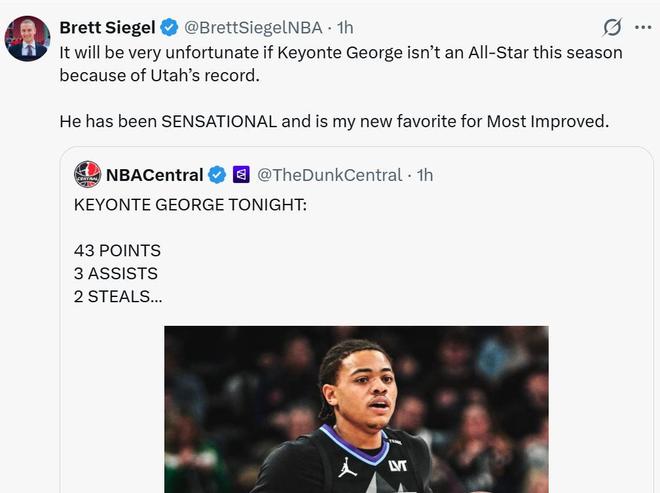Click NBACentral's blue verified checkmark
The image size is (660, 493).
click(216, 175)
